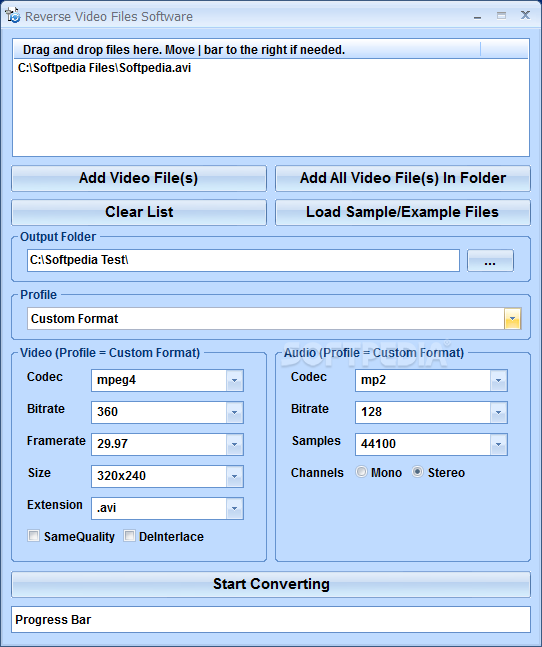This screenshot has height=647, width=542.
Task: Enable the DeInterlace checkbox
Action: tap(129, 536)
